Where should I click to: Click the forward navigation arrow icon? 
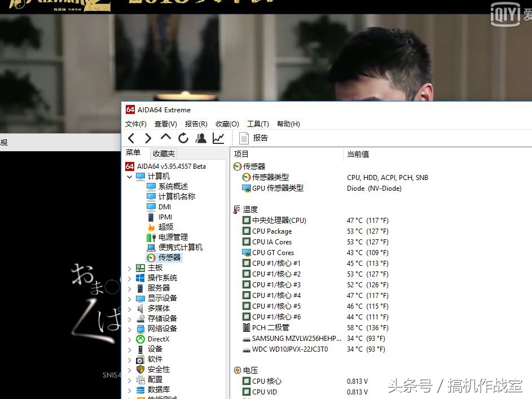148,138
